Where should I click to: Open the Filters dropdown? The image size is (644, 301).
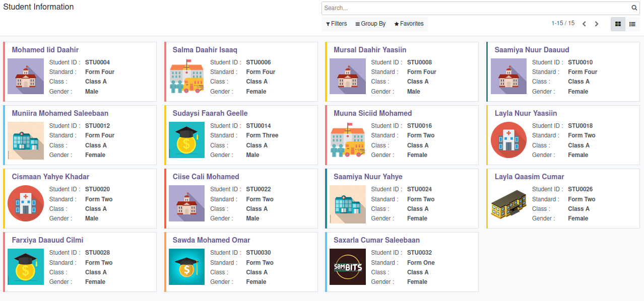(337, 24)
